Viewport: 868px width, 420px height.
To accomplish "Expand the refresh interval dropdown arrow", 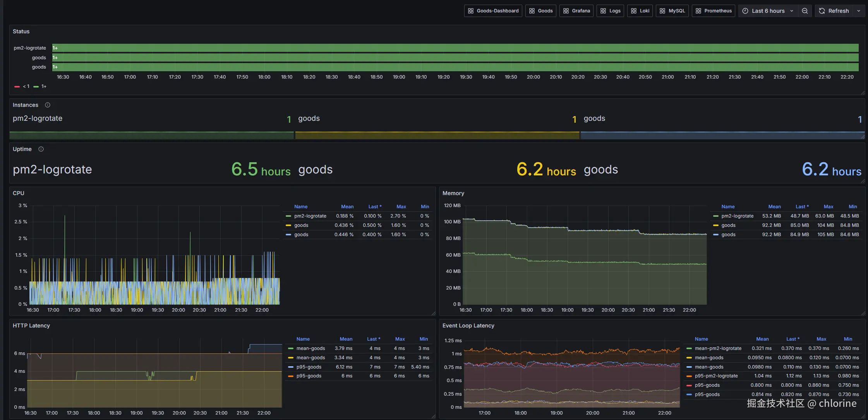I will pyautogui.click(x=859, y=11).
